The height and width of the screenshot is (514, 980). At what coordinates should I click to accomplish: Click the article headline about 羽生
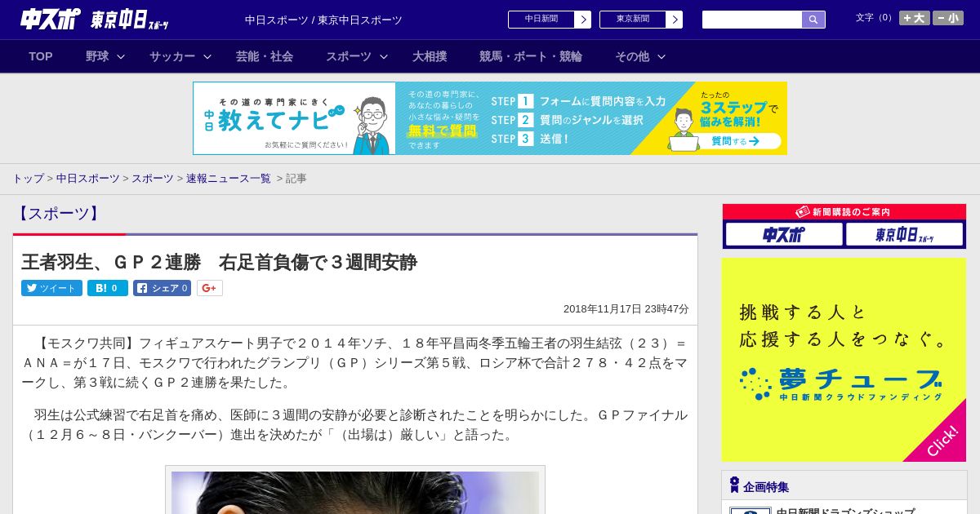[x=219, y=262]
